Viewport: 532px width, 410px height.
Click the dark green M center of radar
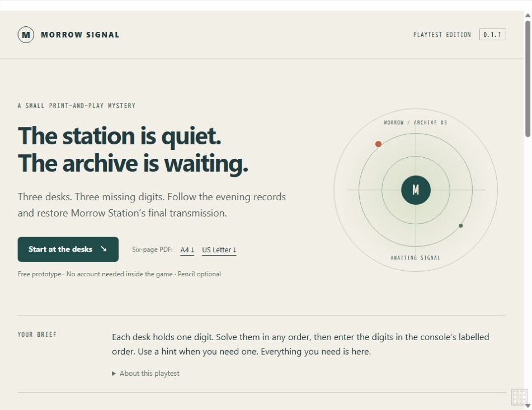pyautogui.click(x=416, y=190)
